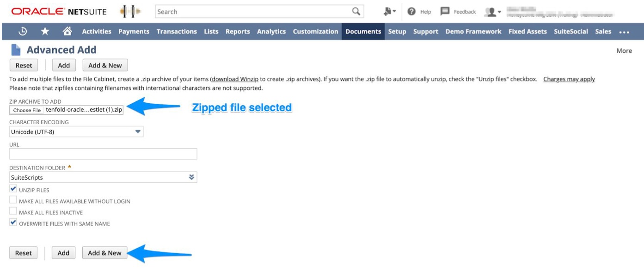Open Feedback via the speech bubble icon
The image size is (644, 276).
pos(445,11)
